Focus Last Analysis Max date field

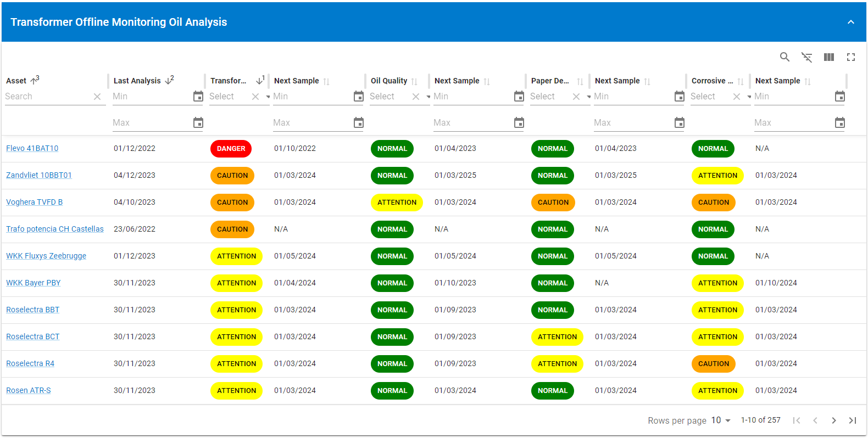[x=152, y=122]
